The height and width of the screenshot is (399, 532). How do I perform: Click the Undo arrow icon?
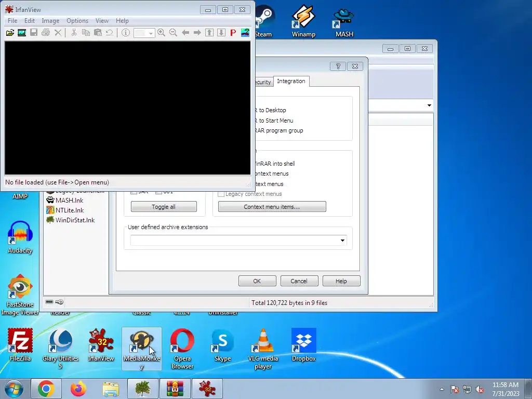pos(109,33)
